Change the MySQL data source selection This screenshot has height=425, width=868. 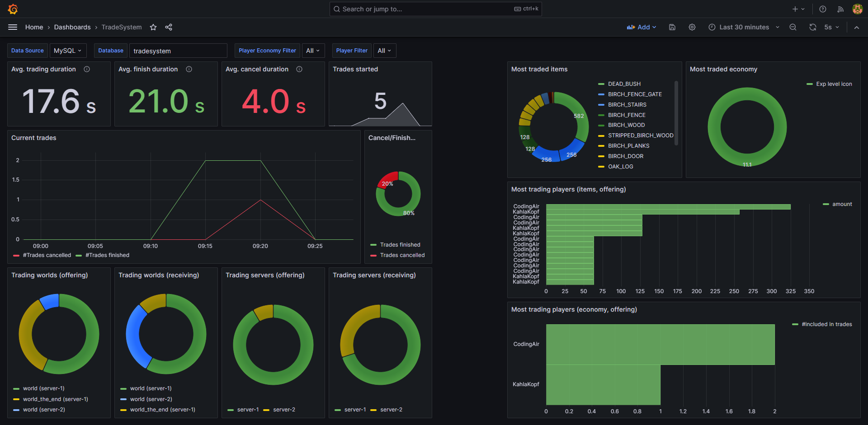pyautogui.click(x=68, y=50)
